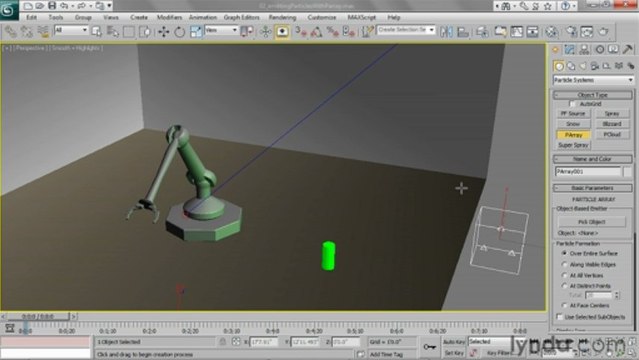The image size is (639, 360).
Task: Open the Tools menu
Action: tap(56, 18)
